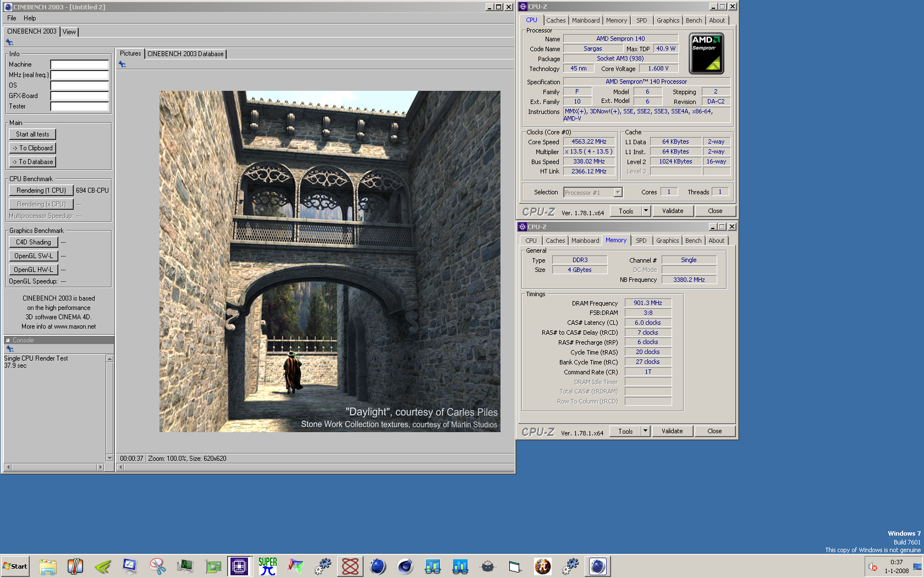This screenshot has width=924, height=578.
Task: Switch to CPU-Z purple chip taskbar icon
Action: (240, 566)
